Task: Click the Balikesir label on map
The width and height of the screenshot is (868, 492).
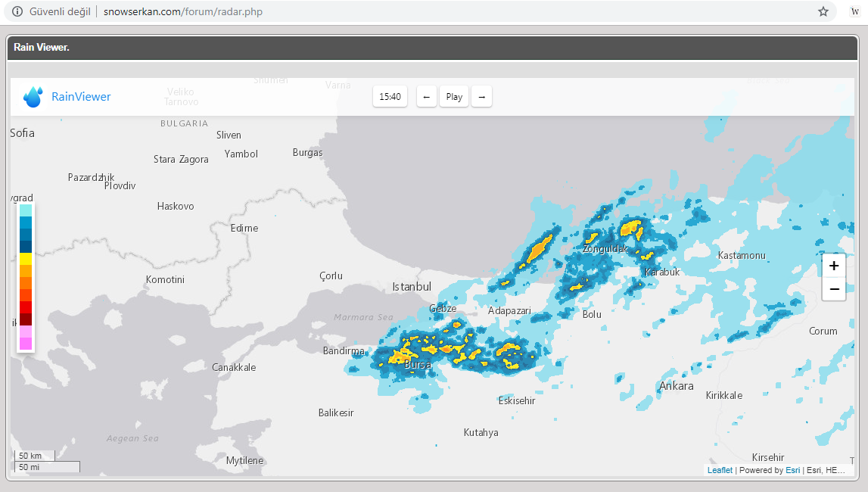Action: (x=335, y=413)
